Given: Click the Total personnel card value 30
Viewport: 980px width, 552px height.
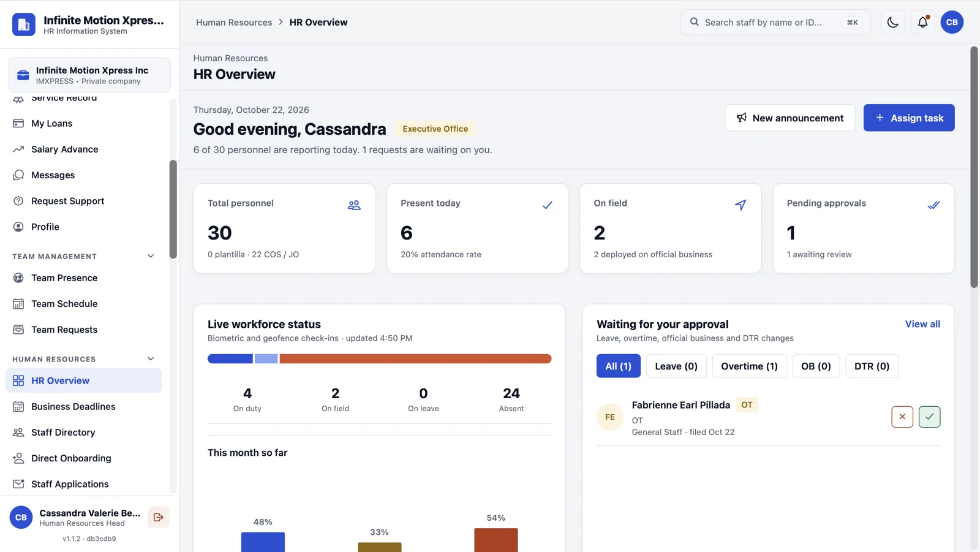Looking at the screenshot, I should [x=220, y=233].
